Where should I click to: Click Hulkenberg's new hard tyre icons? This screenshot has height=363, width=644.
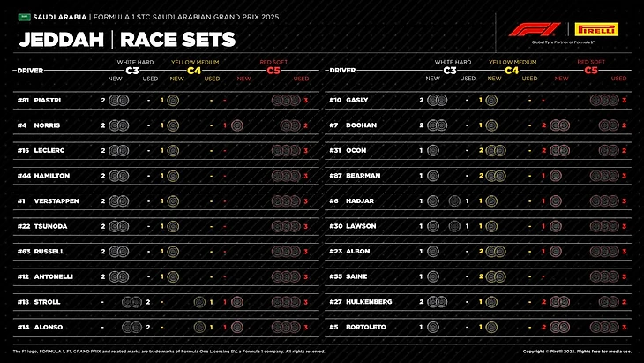pos(436,302)
